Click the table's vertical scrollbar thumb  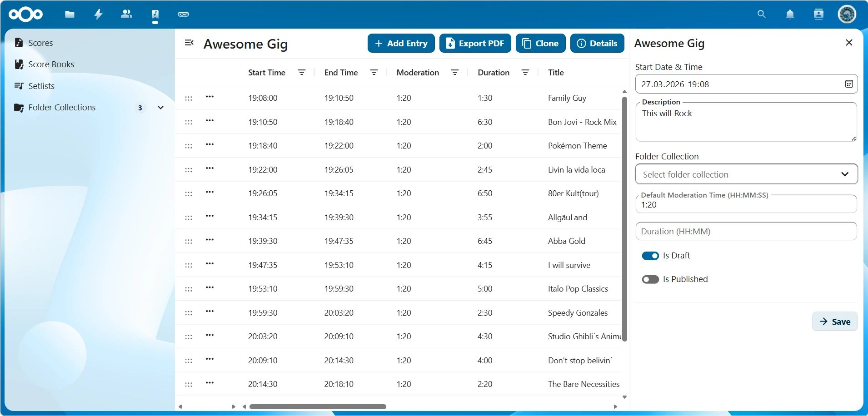click(x=624, y=219)
